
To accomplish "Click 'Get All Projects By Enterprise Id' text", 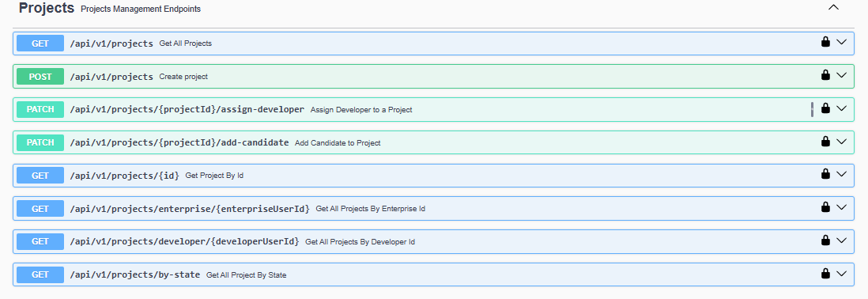I will tap(370, 209).
